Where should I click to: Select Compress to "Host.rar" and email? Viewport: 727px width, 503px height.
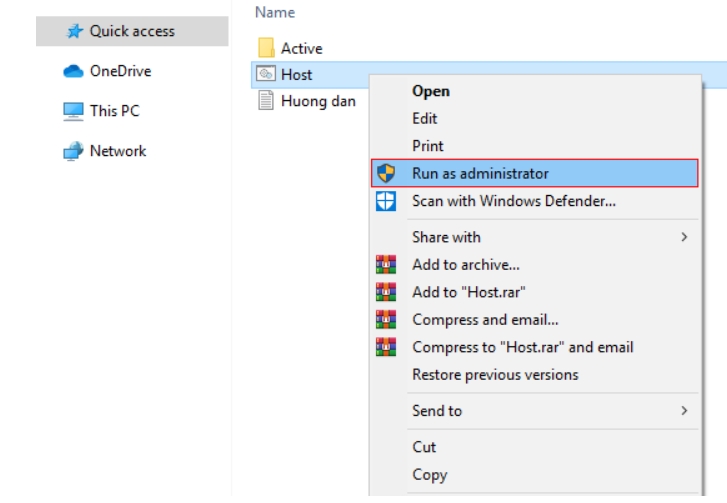coord(522,347)
